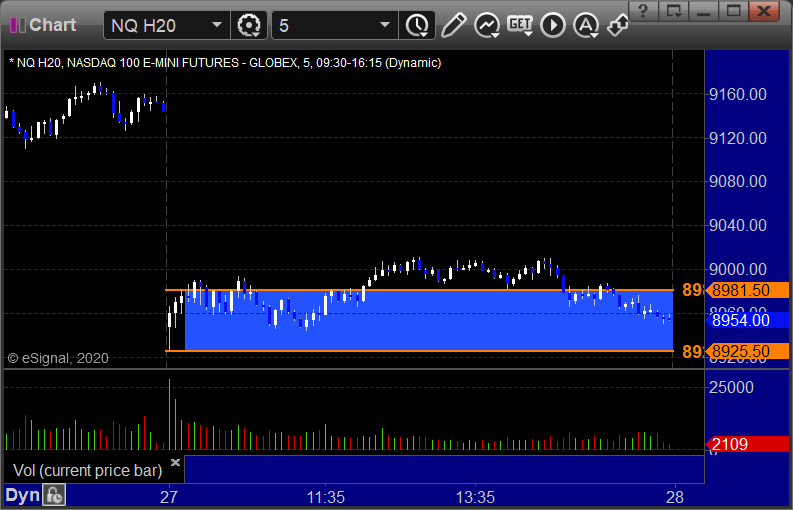Viewport: 793px width, 510px height.
Task: Click the tallest green opening volume bar
Action: (169, 414)
